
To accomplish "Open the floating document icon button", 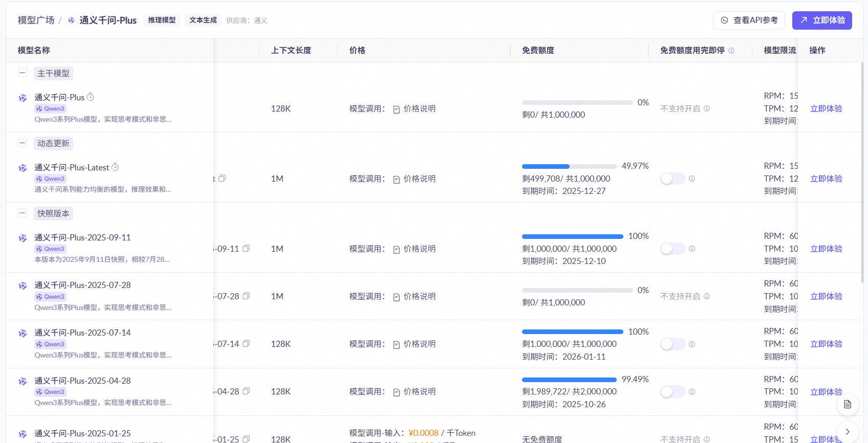I will click(848, 404).
